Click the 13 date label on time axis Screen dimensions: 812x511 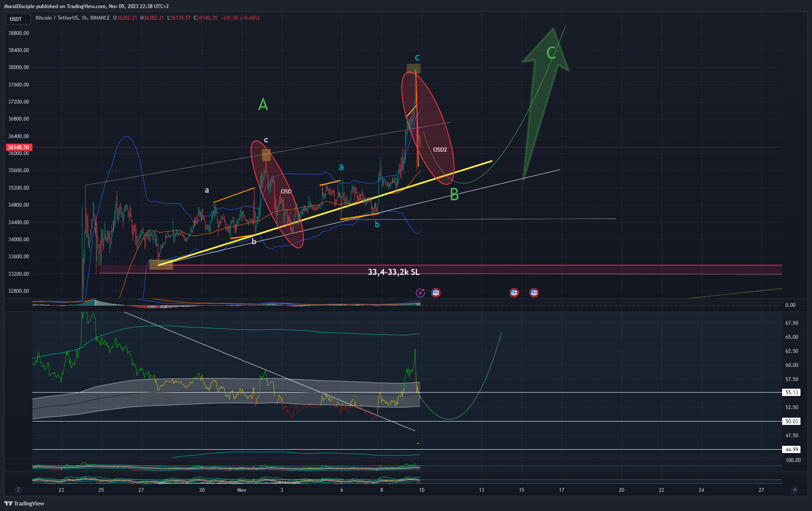[481, 490]
